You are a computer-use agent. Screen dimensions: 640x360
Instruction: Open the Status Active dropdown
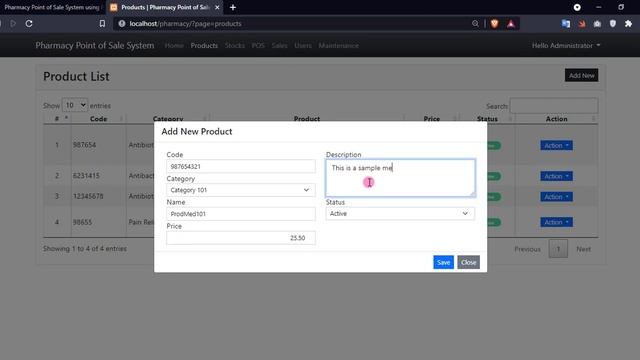click(x=400, y=213)
